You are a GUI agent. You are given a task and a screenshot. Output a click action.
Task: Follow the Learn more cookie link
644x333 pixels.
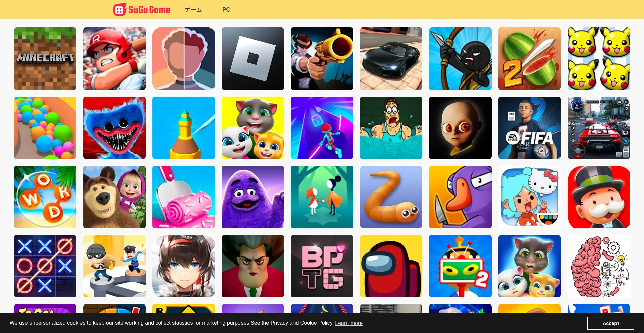coord(349,323)
